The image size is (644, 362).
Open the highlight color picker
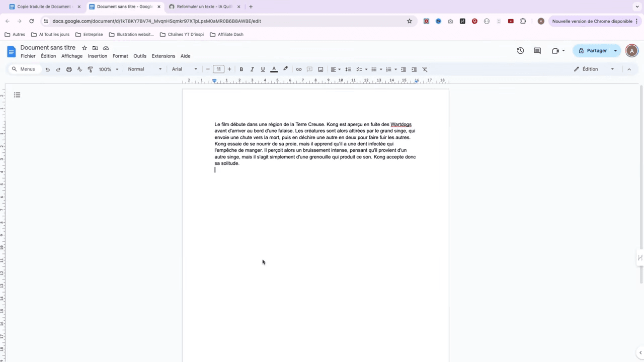pyautogui.click(x=285, y=69)
